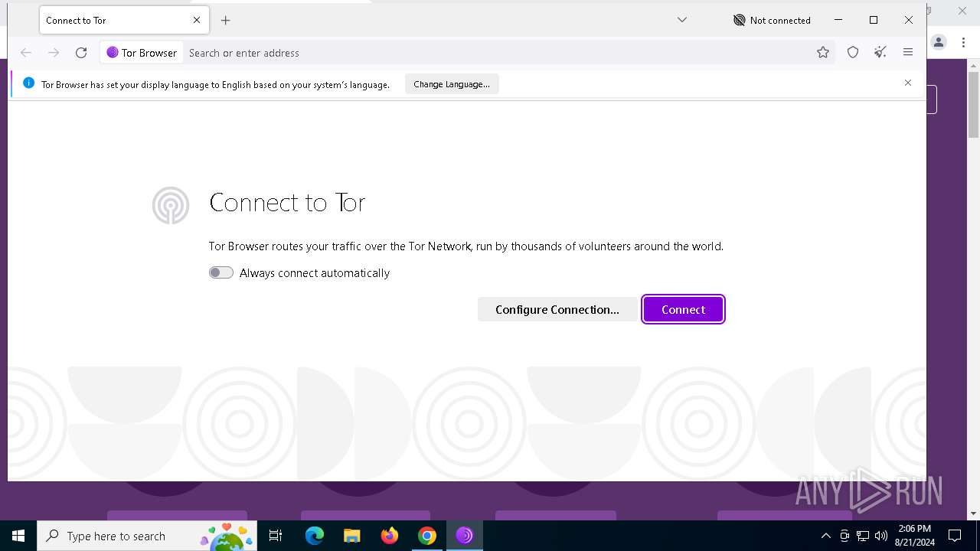Click info icon in language notification
This screenshot has height=551, width=980.
(28, 83)
